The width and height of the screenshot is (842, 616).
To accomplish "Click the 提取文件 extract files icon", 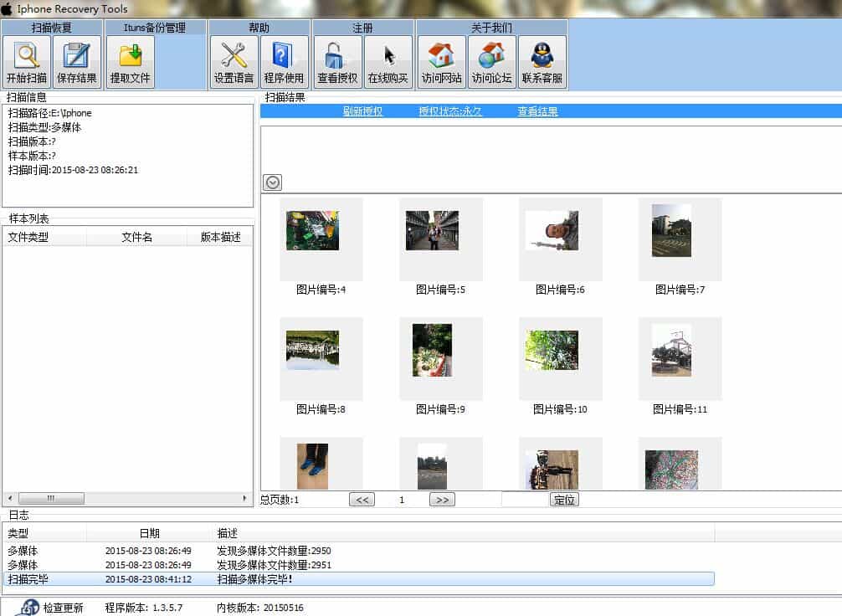I will click(x=130, y=61).
